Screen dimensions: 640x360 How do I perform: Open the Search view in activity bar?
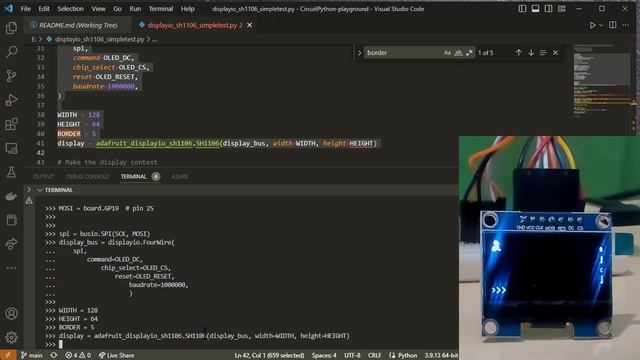click(11, 52)
